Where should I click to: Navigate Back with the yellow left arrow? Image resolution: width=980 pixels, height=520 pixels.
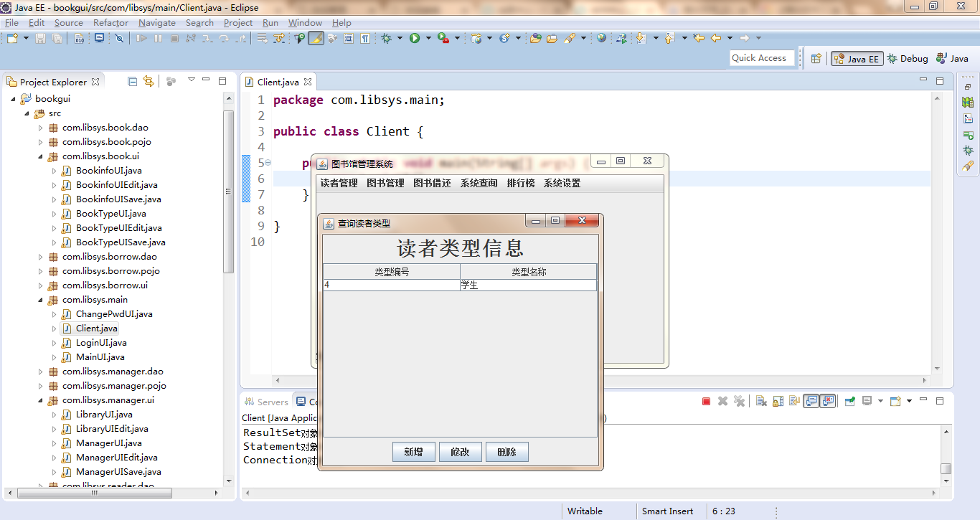tap(715, 38)
